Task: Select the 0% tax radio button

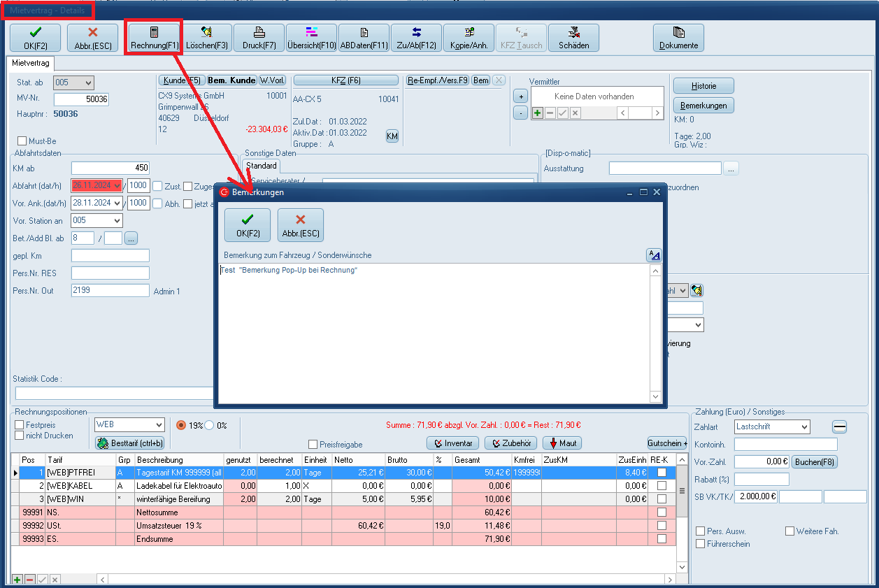Action: pos(209,425)
